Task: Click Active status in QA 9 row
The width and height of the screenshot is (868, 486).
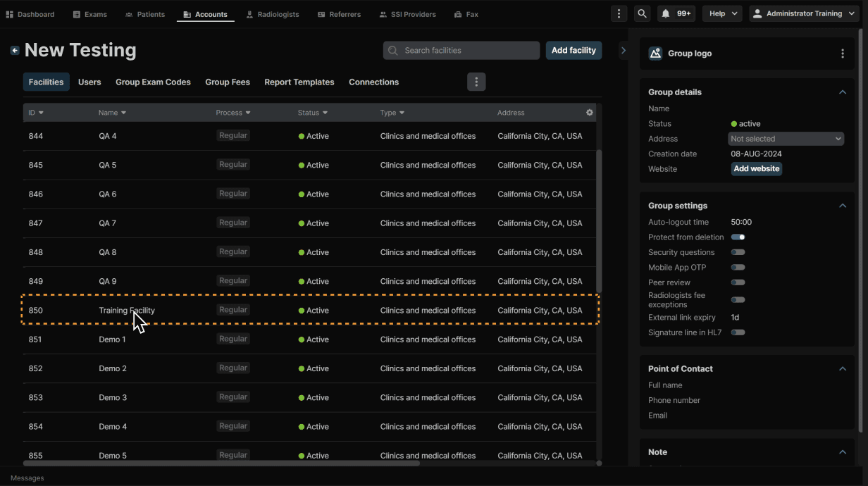Action: pyautogui.click(x=314, y=282)
